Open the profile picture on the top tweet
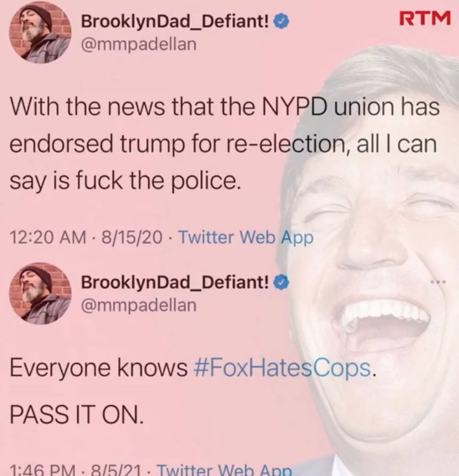This screenshot has height=476, width=459. pyautogui.click(x=41, y=33)
